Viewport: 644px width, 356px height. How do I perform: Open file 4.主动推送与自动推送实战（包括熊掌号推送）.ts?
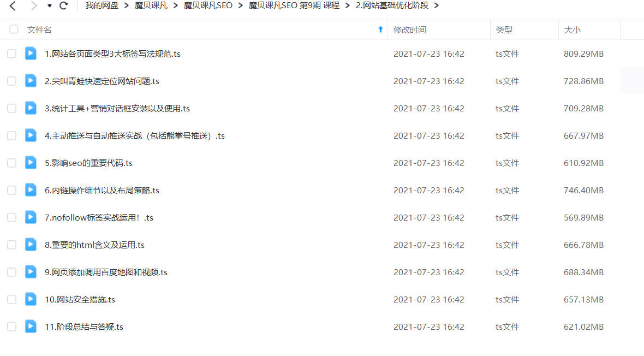click(135, 135)
